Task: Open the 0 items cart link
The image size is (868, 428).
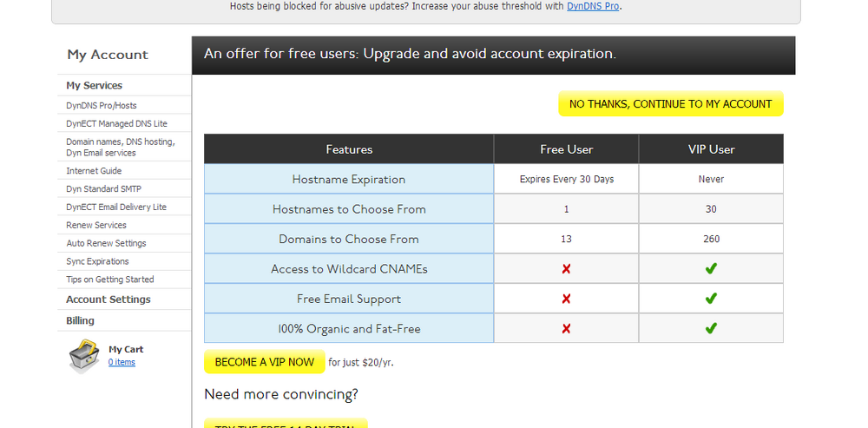Action: point(122,362)
